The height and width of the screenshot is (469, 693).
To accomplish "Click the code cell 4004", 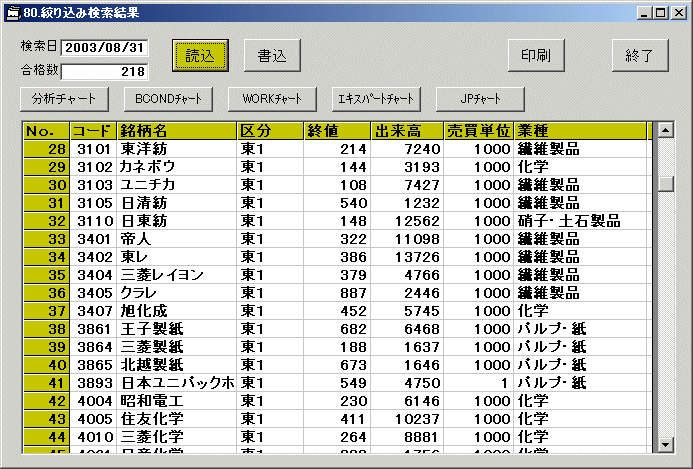I will 93,401.
